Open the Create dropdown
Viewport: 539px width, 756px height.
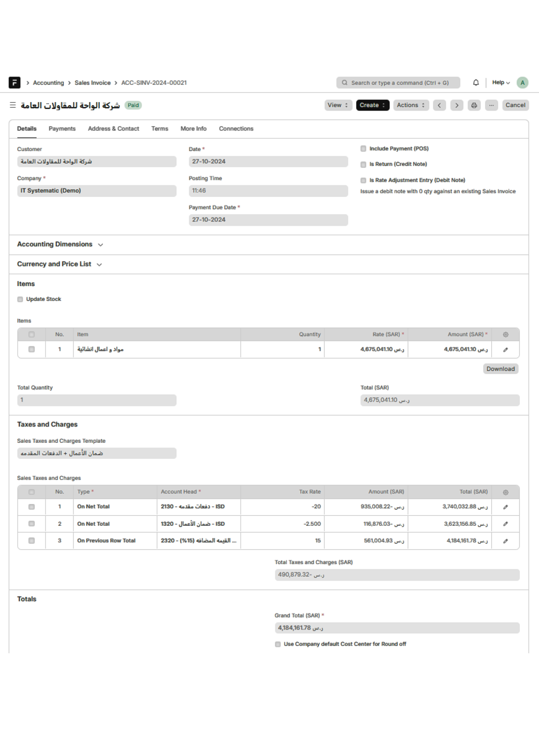(x=372, y=105)
